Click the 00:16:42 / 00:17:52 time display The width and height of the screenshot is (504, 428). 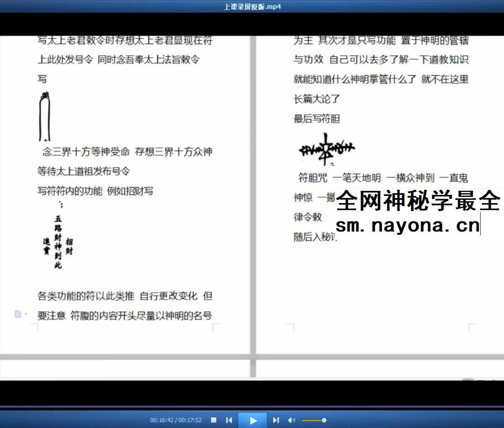[176, 420]
